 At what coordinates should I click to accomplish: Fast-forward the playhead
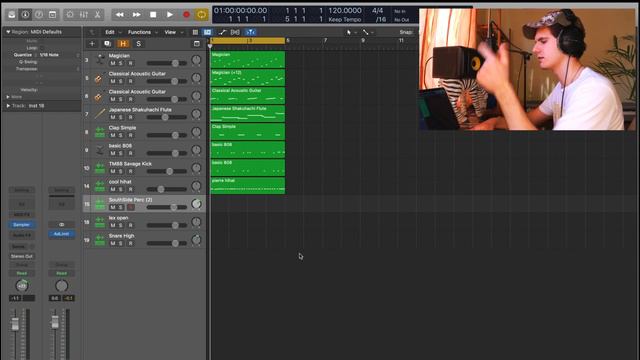click(x=136, y=15)
